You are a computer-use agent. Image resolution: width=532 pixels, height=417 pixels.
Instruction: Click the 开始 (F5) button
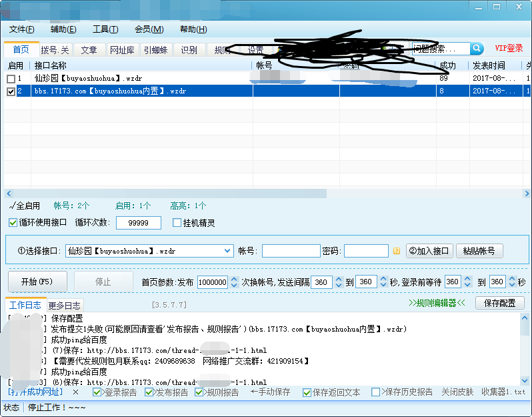coord(37,282)
